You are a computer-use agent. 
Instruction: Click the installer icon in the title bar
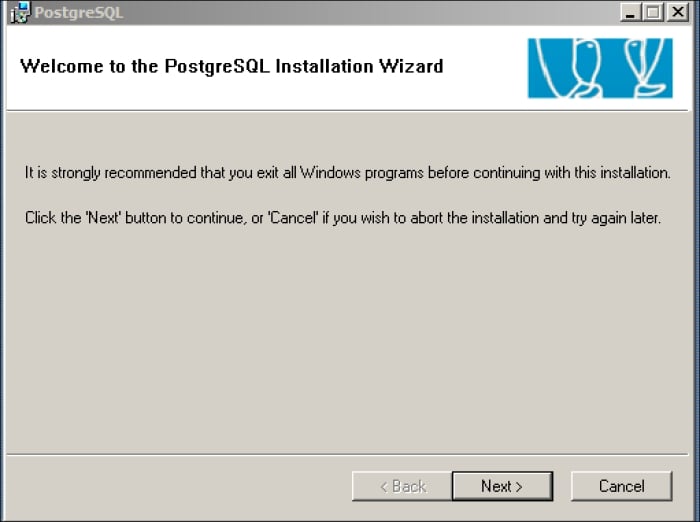19,13
